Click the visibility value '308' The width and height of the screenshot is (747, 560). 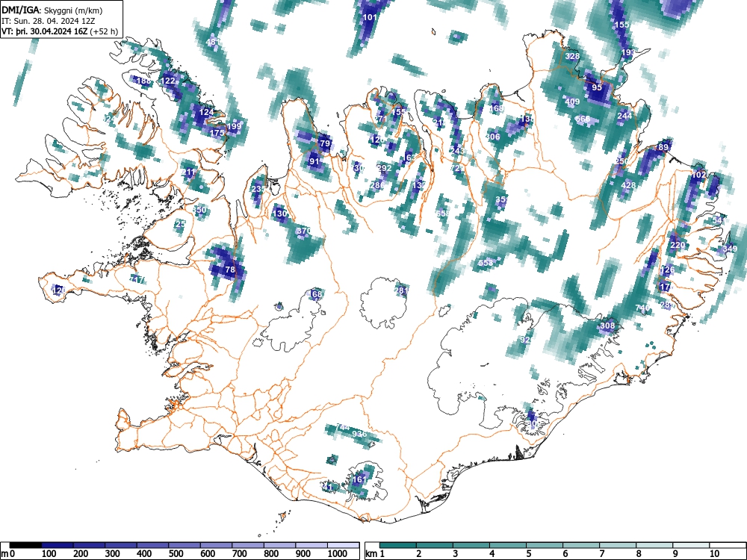click(607, 326)
